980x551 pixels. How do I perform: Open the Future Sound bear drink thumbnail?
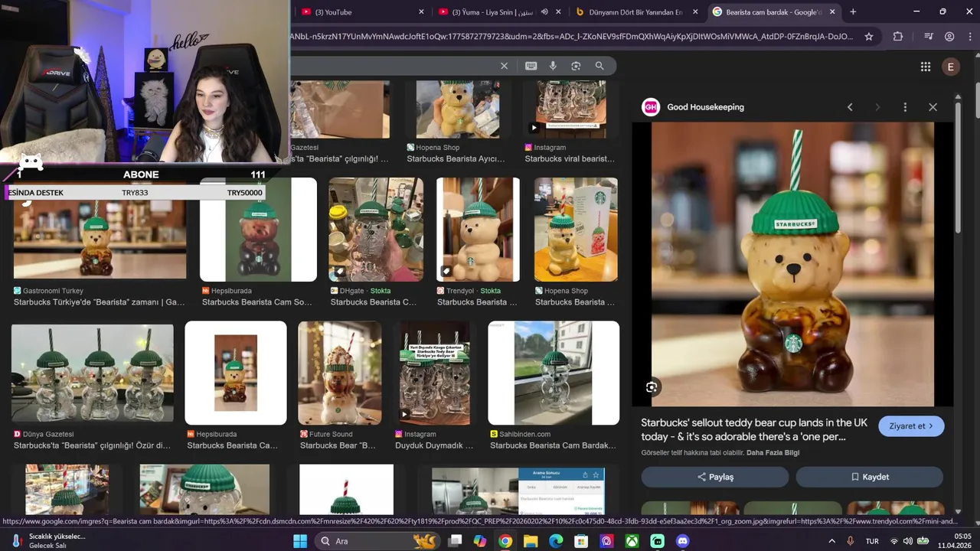[x=339, y=373]
